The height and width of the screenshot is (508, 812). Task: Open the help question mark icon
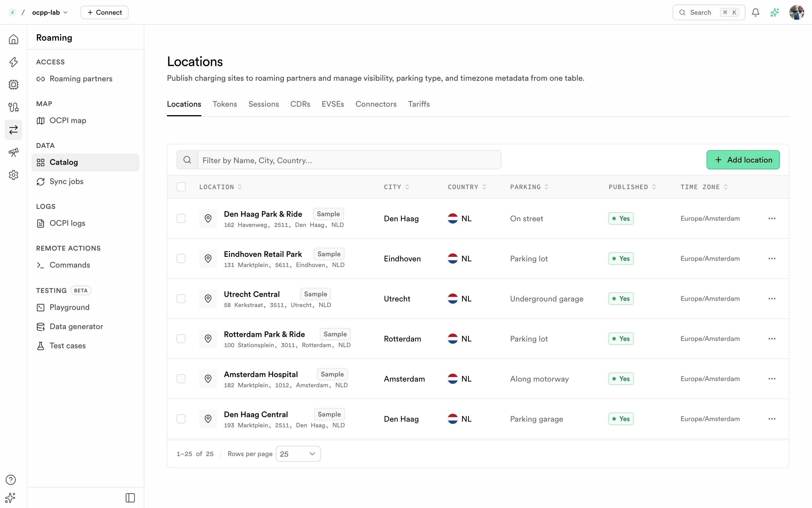click(x=11, y=479)
